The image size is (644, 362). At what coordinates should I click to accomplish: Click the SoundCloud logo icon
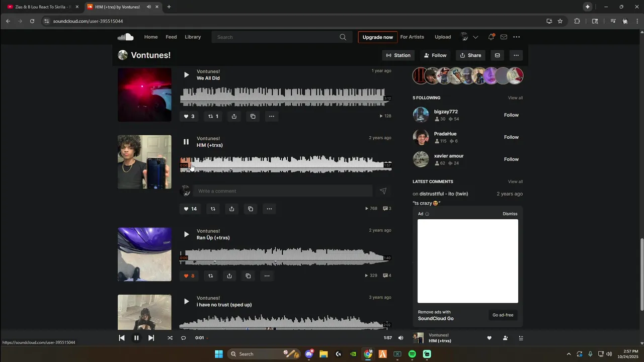125,37
